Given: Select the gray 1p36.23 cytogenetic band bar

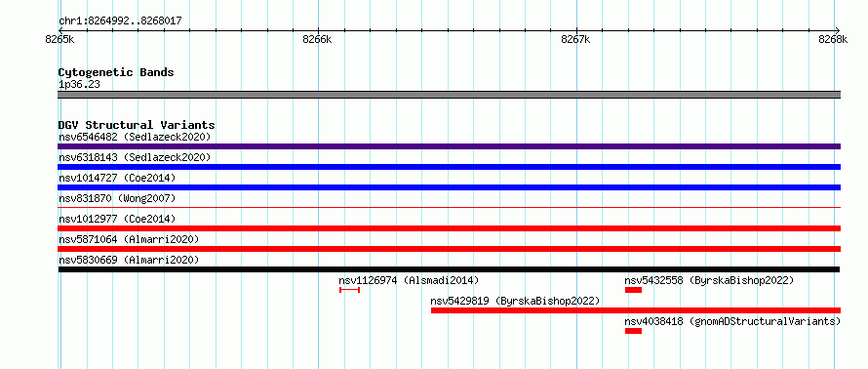Looking at the screenshot, I should [449, 95].
